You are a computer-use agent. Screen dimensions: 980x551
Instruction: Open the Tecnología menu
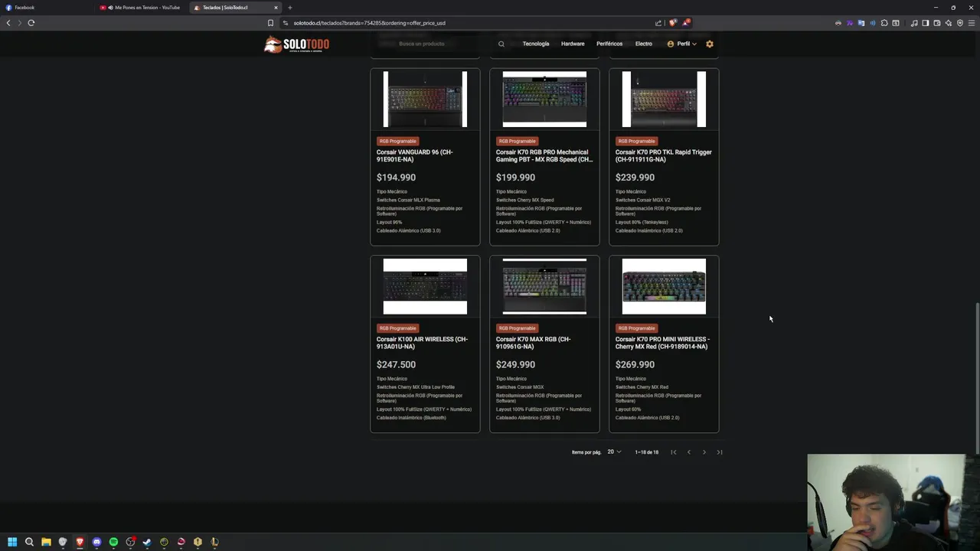coord(536,44)
